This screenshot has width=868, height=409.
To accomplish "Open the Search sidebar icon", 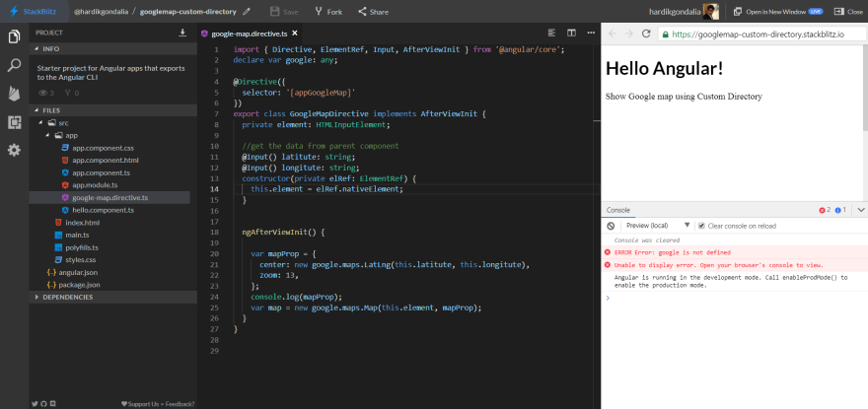I will pyautogui.click(x=14, y=65).
